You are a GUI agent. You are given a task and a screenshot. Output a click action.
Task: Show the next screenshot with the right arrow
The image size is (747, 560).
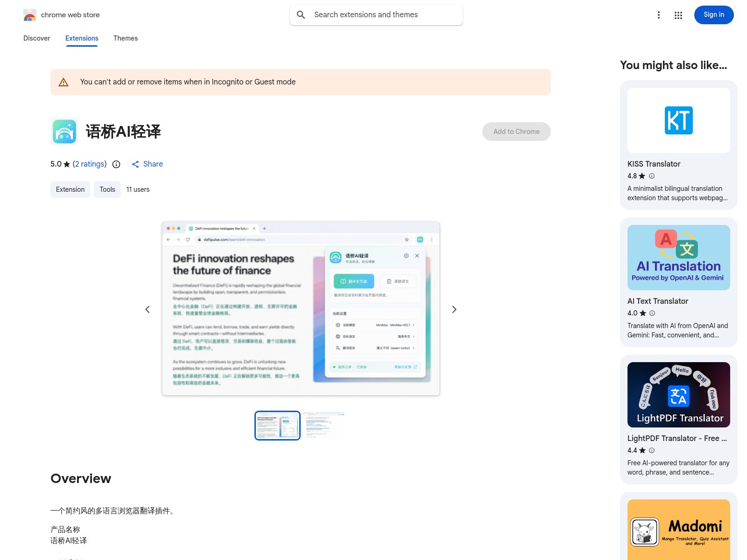tap(454, 309)
